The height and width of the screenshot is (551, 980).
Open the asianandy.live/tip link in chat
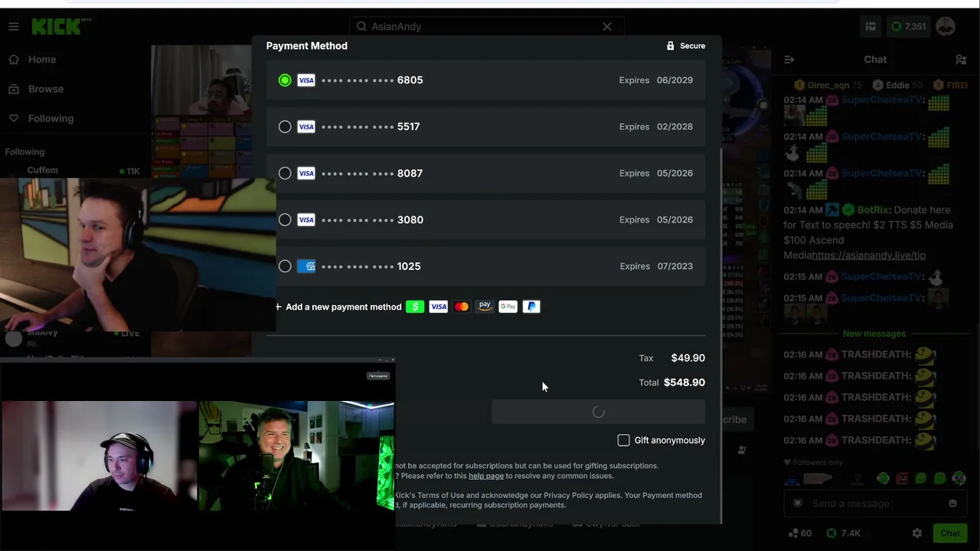coord(869,256)
